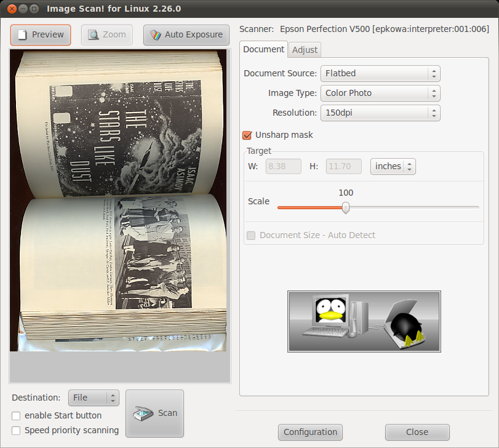
Task: Enable the 'enable Start button' checkbox
Action: coord(16,416)
